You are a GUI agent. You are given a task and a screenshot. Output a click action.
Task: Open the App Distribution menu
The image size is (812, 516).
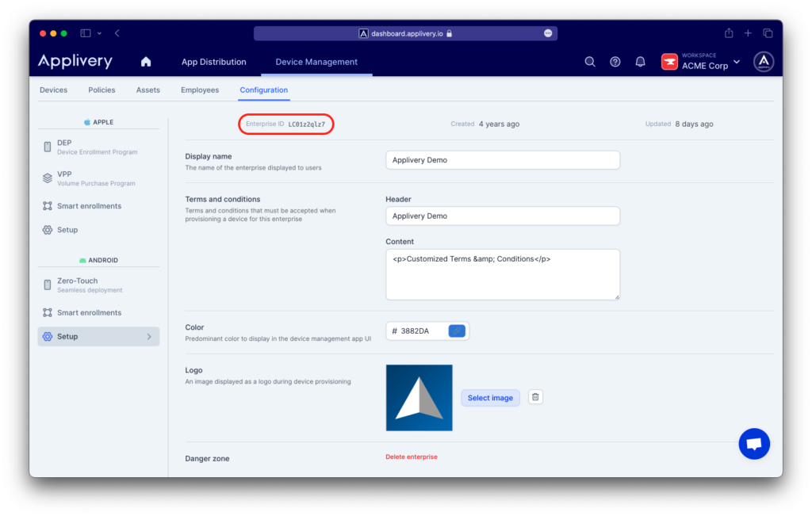(x=214, y=62)
